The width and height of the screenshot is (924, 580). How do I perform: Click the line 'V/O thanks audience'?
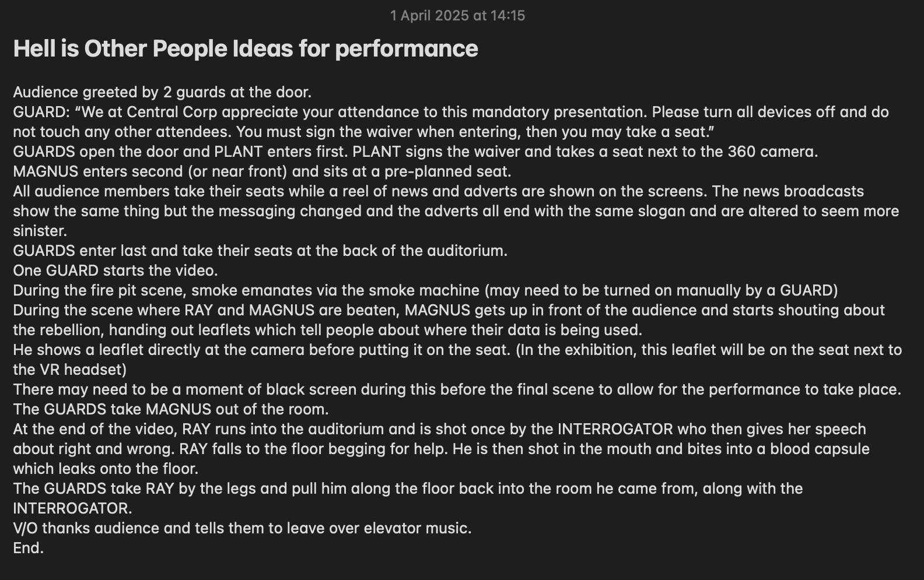click(242, 529)
